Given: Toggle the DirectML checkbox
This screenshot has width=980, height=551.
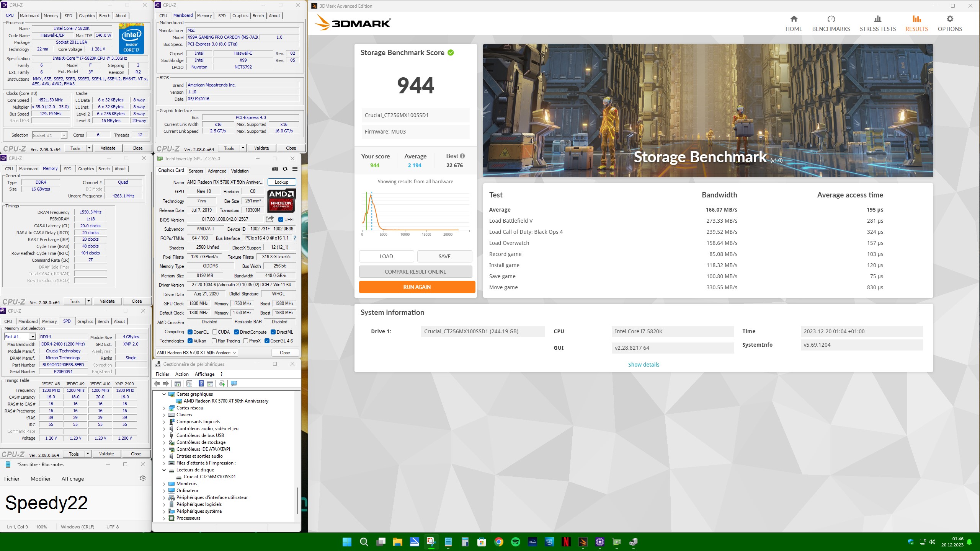Looking at the screenshot, I should (x=273, y=332).
